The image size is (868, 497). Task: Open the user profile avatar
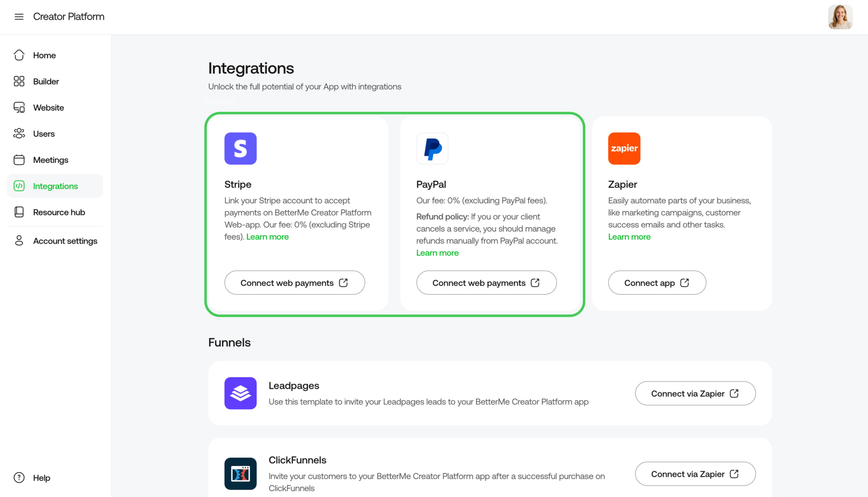840,17
